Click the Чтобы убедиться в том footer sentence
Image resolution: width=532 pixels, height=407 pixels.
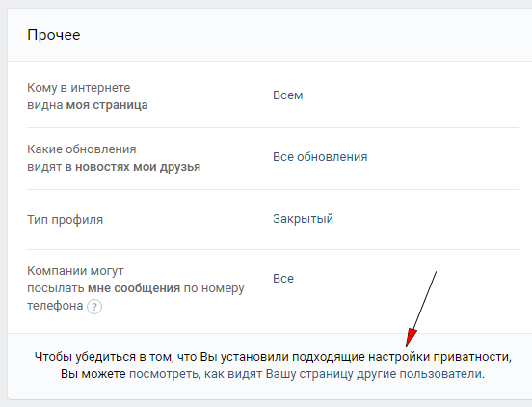[x=273, y=357]
